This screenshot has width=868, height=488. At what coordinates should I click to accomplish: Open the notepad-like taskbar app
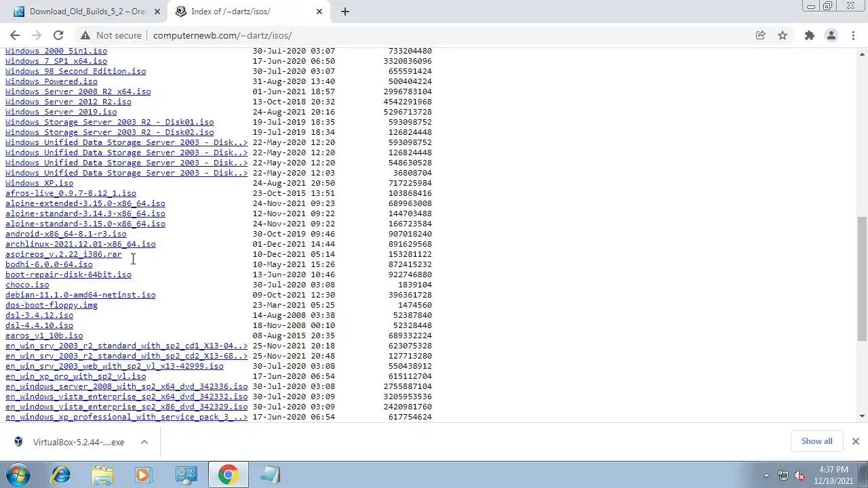tap(269, 474)
